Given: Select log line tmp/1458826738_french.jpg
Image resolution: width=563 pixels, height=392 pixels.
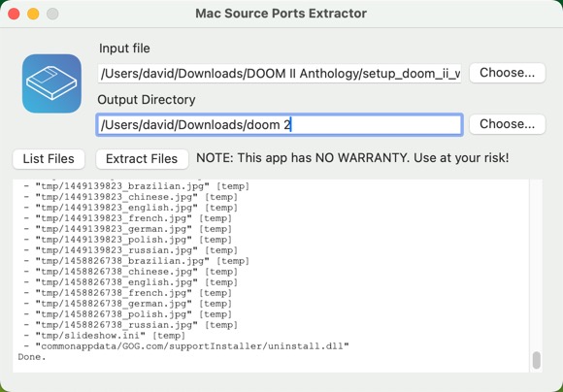Looking at the screenshot, I should tap(128, 293).
